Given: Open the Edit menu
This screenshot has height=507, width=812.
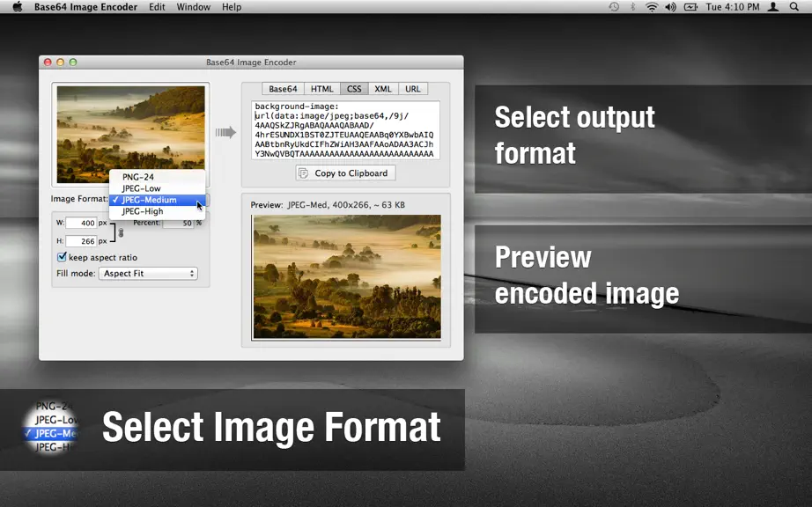Looking at the screenshot, I should tap(157, 7).
